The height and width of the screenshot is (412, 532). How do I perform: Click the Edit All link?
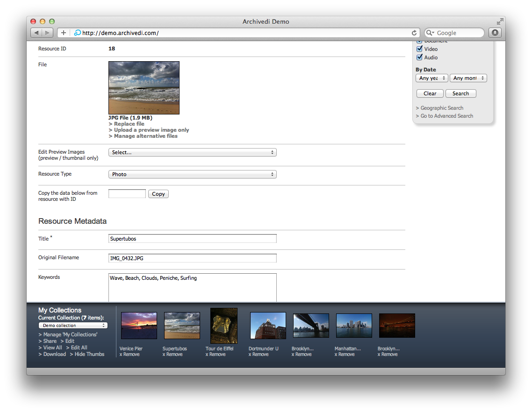(x=79, y=348)
